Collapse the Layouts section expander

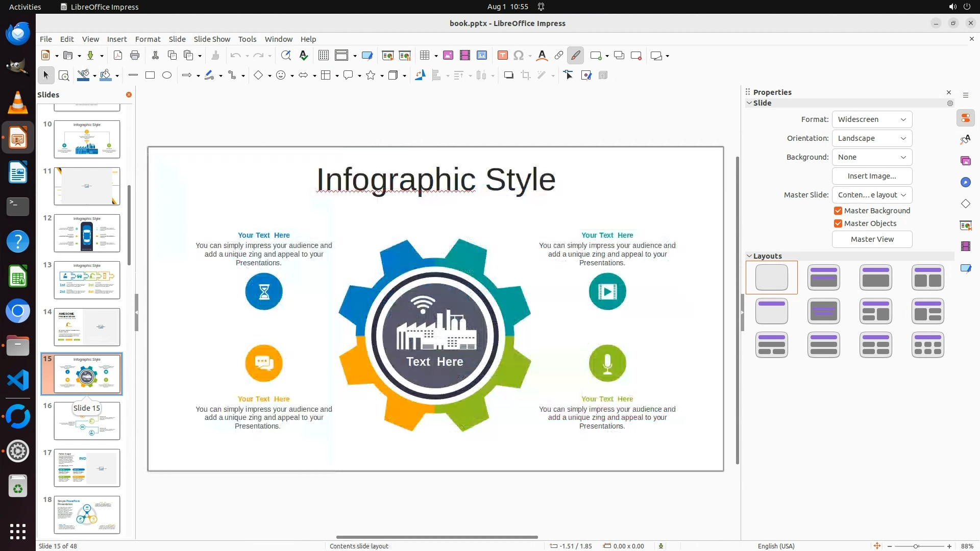(749, 256)
